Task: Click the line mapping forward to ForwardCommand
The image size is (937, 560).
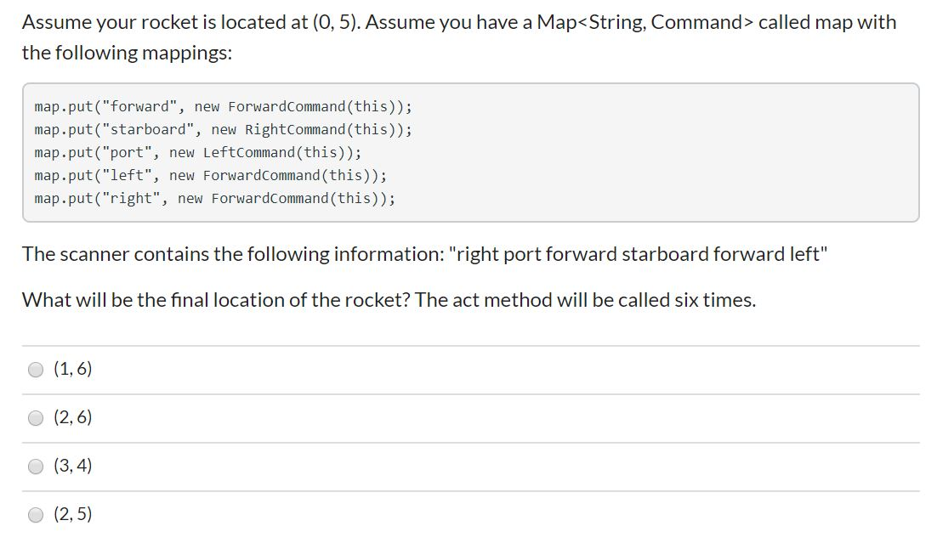Action: click(x=223, y=106)
